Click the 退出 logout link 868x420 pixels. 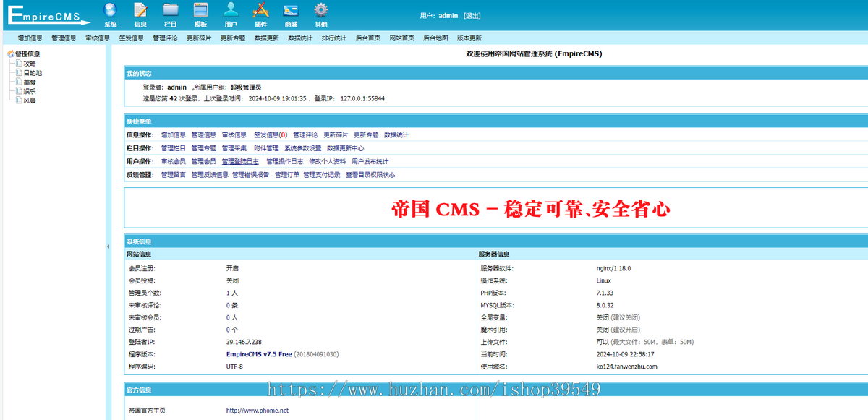472,15
